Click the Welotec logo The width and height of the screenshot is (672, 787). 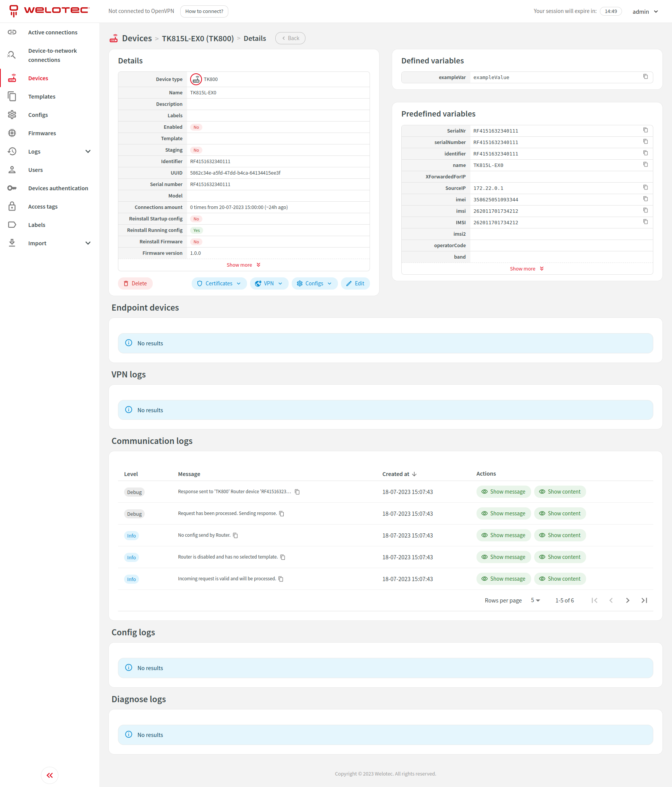tap(49, 10)
